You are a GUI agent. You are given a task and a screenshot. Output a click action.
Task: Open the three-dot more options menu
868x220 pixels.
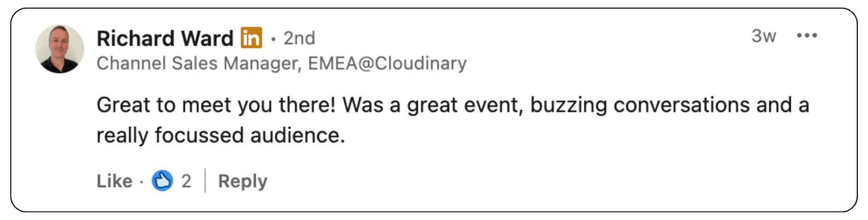tap(807, 35)
